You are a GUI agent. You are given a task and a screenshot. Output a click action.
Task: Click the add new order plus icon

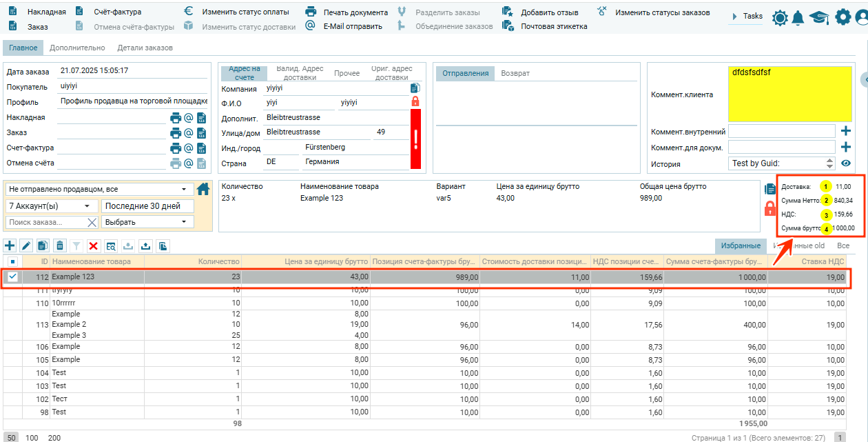click(x=10, y=245)
